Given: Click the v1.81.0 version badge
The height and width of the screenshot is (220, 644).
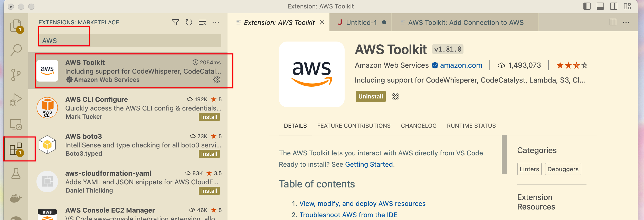Looking at the screenshot, I should pyautogui.click(x=448, y=49).
